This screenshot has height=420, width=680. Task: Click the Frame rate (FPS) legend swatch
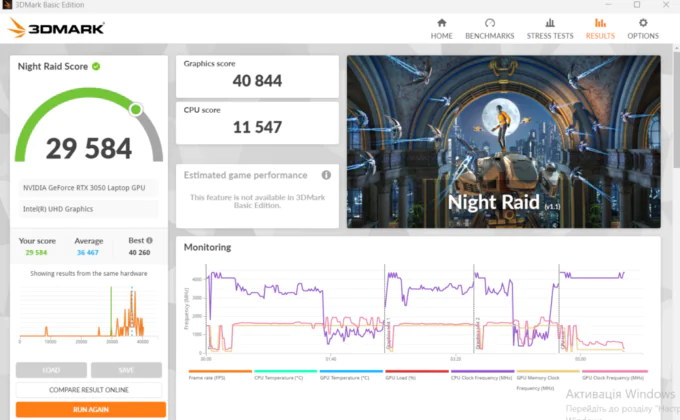pyautogui.click(x=220, y=371)
